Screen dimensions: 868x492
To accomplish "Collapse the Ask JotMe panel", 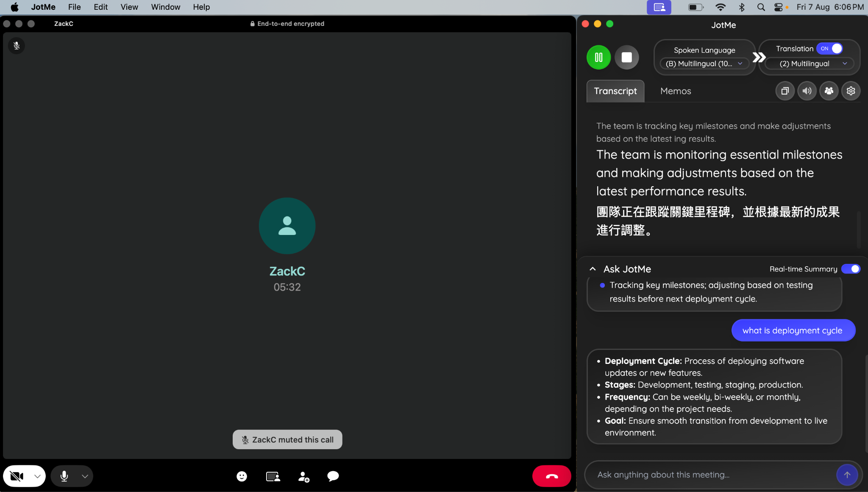I will [593, 269].
